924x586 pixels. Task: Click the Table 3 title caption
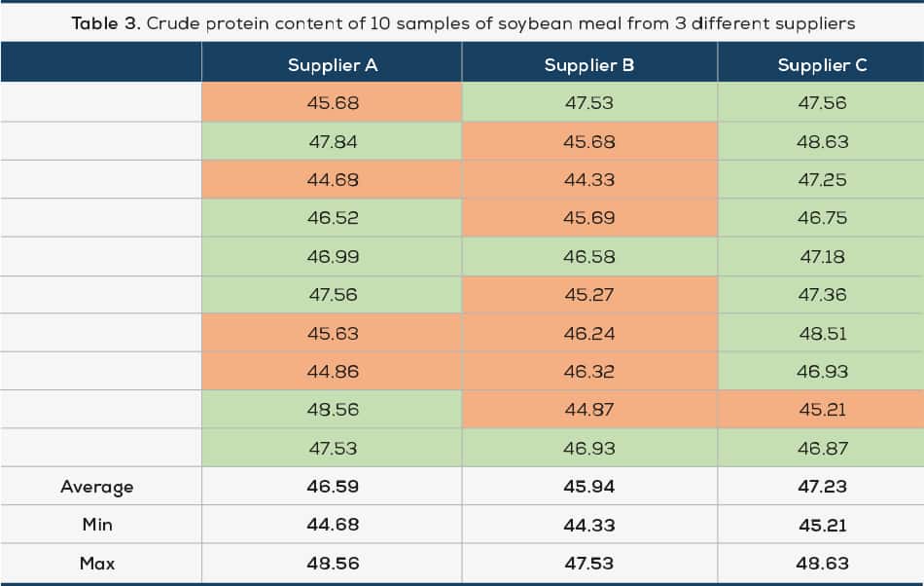click(x=462, y=22)
